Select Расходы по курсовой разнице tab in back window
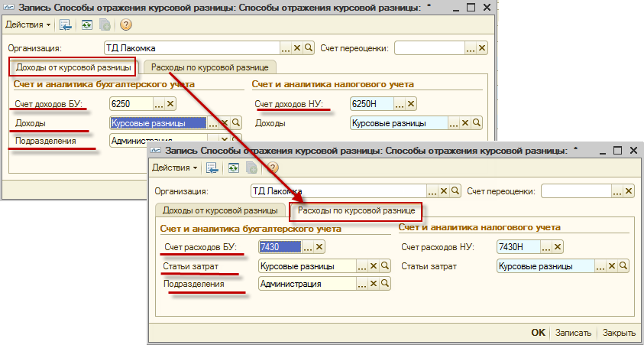644x345 pixels. tap(209, 67)
